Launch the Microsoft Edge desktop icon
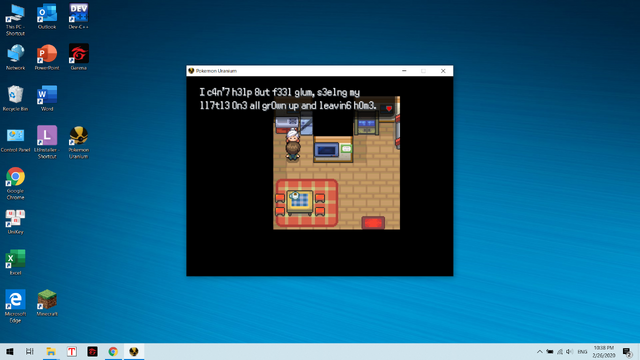This screenshot has width=640, height=360. point(15,306)
